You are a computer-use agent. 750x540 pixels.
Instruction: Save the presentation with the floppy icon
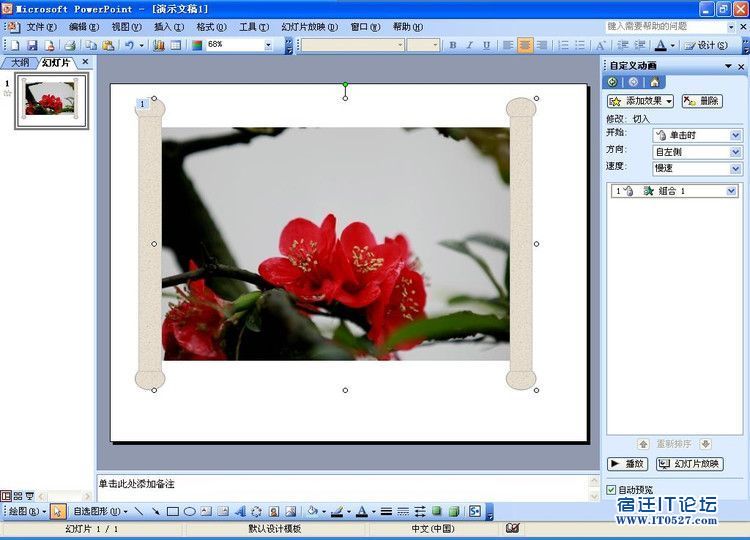click(32, 45)
